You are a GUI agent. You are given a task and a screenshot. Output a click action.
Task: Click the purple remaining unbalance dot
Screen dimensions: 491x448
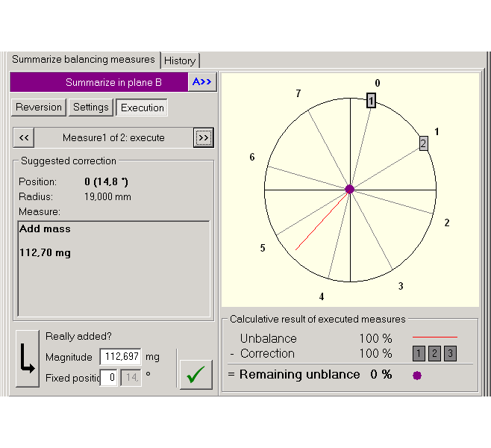tap(417, 375)
